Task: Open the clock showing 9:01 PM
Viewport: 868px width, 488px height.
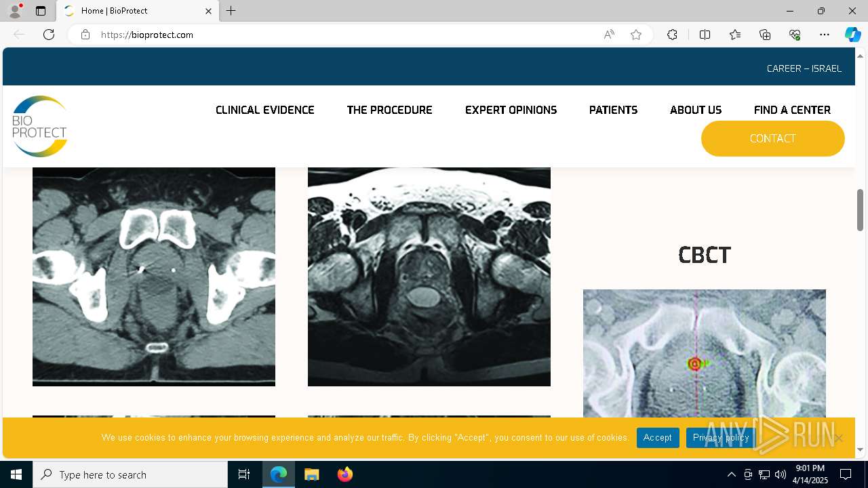Action: [x=810, y=474]
